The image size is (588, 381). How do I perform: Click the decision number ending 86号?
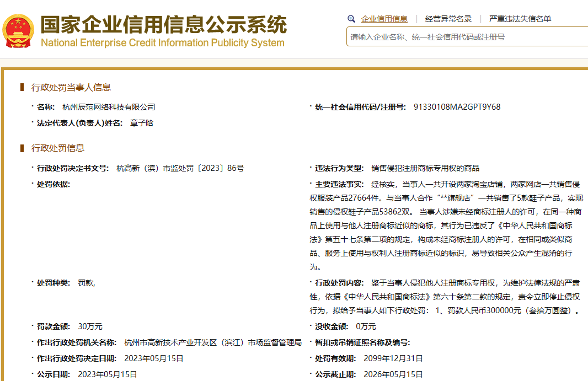(180, 168)
